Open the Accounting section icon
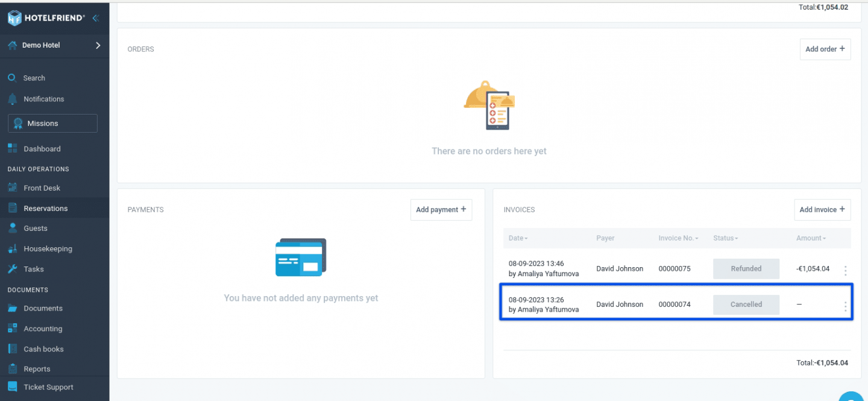This screenshot has width=868, height=401. [x=13, y=329]
